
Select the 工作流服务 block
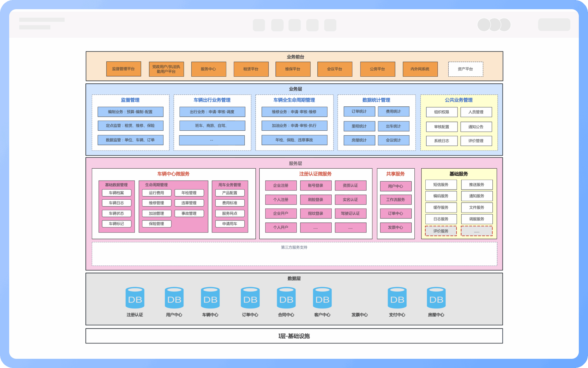(395, 200)
